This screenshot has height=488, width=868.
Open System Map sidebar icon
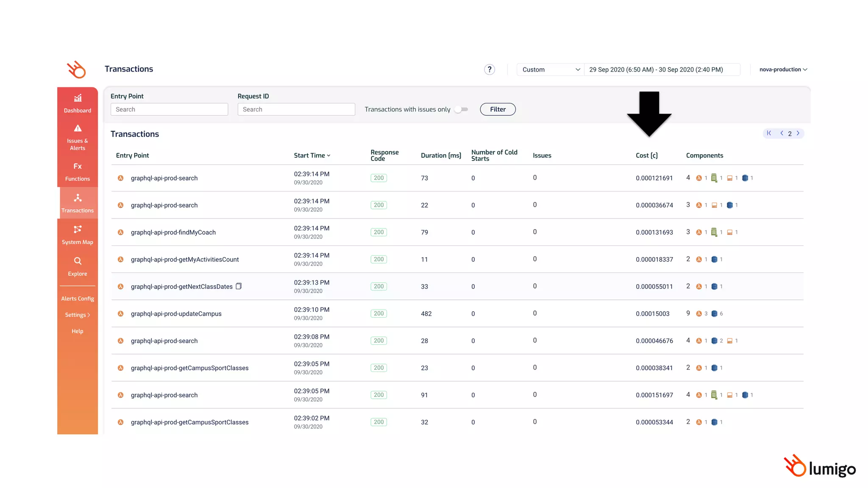78,229
